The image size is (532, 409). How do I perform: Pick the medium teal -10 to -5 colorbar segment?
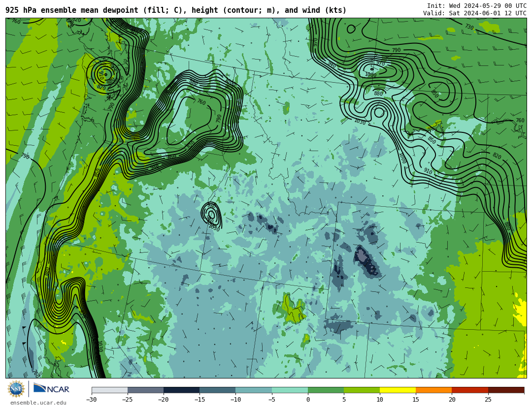click(x=254, y=390)
